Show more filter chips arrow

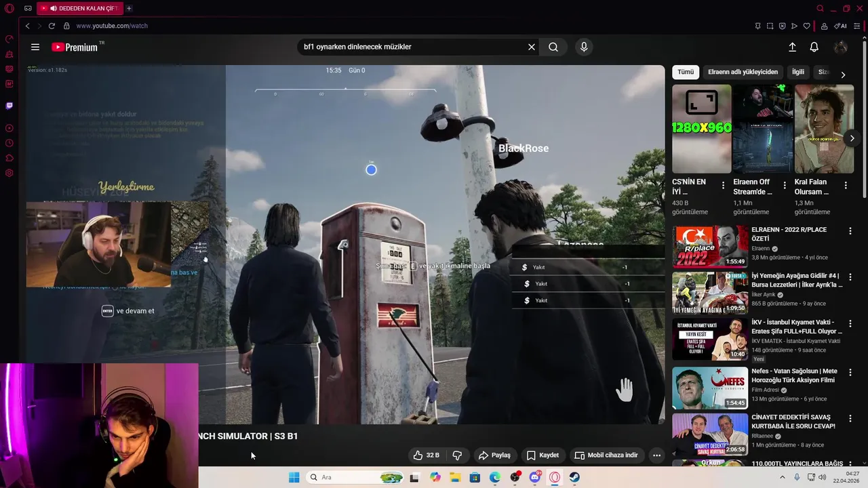pos(843,75)
